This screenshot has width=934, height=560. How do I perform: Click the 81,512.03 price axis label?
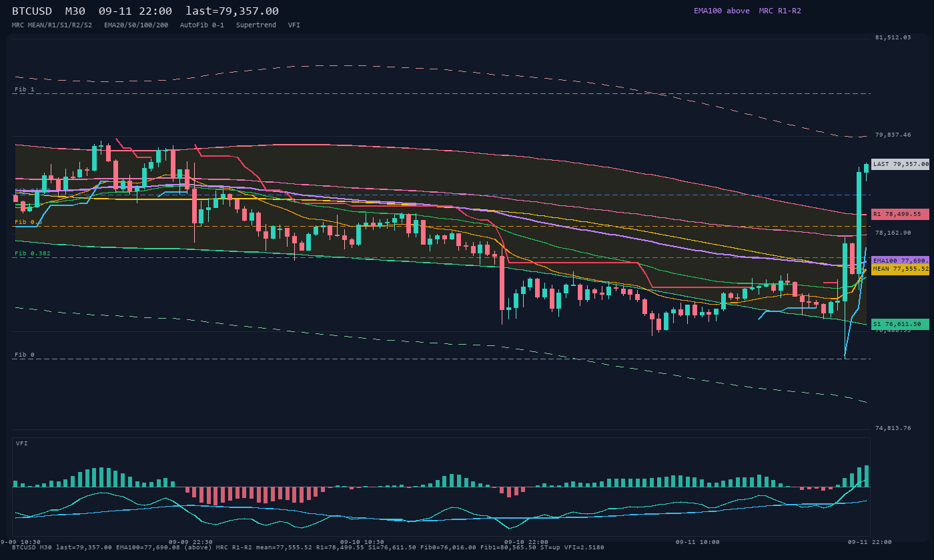point(893,37)
